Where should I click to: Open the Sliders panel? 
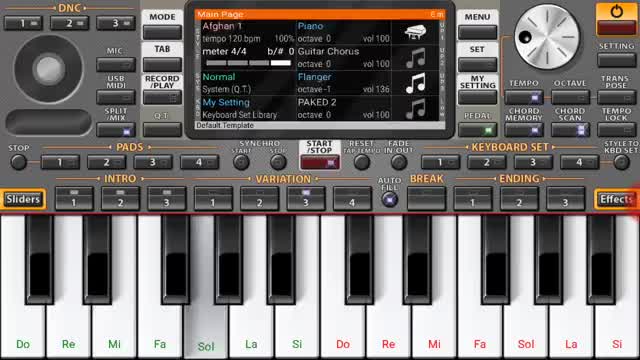(x=23, y=199)
